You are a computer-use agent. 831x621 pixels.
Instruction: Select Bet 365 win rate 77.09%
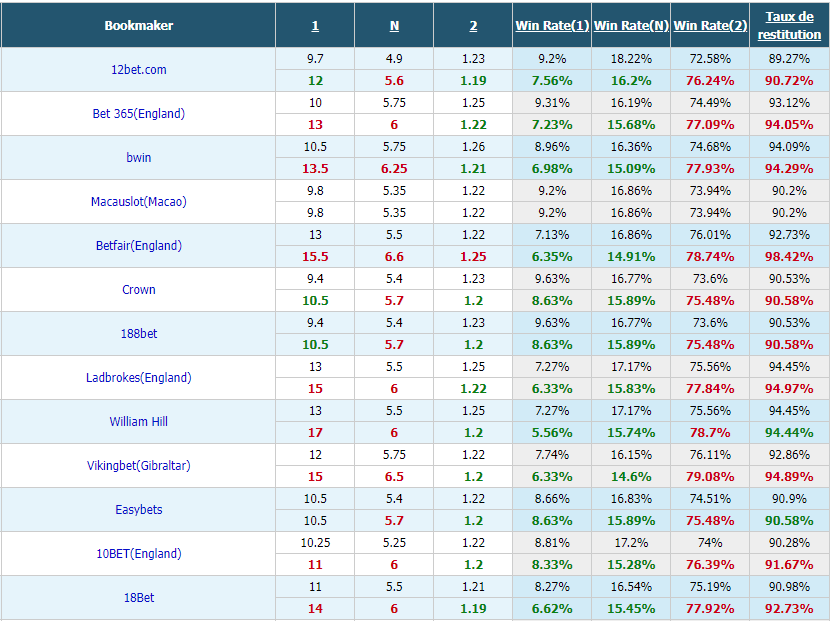click(710, 125)
